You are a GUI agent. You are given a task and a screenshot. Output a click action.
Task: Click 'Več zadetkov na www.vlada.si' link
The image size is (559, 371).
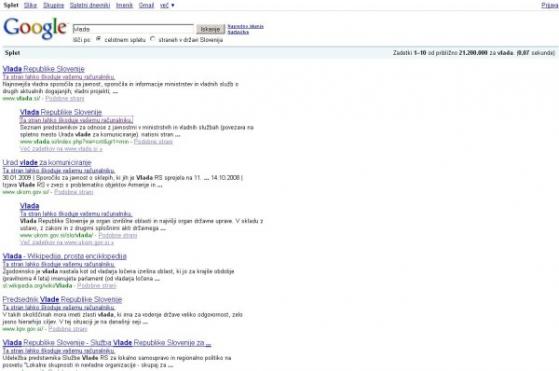click(61, 149)
